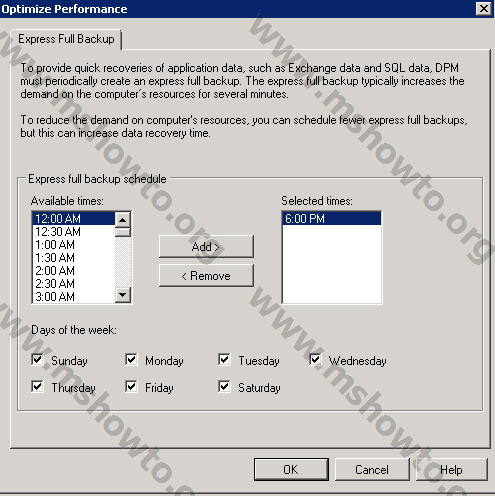
Task: Uncheck the Sunday checkbox
Action: click(x=37, y=360)
